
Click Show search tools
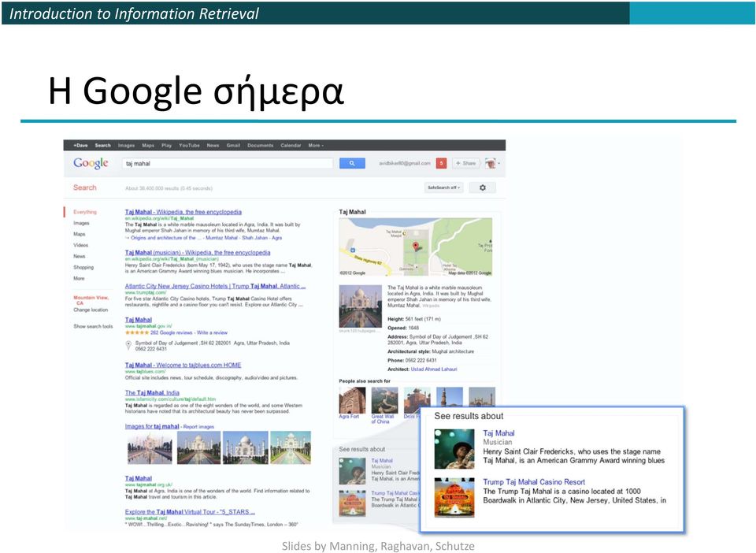coord(93,326)
